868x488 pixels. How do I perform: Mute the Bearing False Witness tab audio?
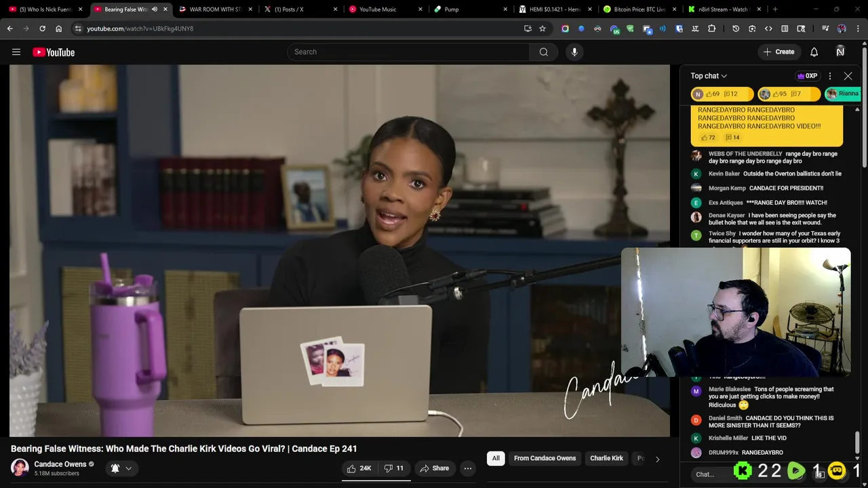click(x=154, y=9)
